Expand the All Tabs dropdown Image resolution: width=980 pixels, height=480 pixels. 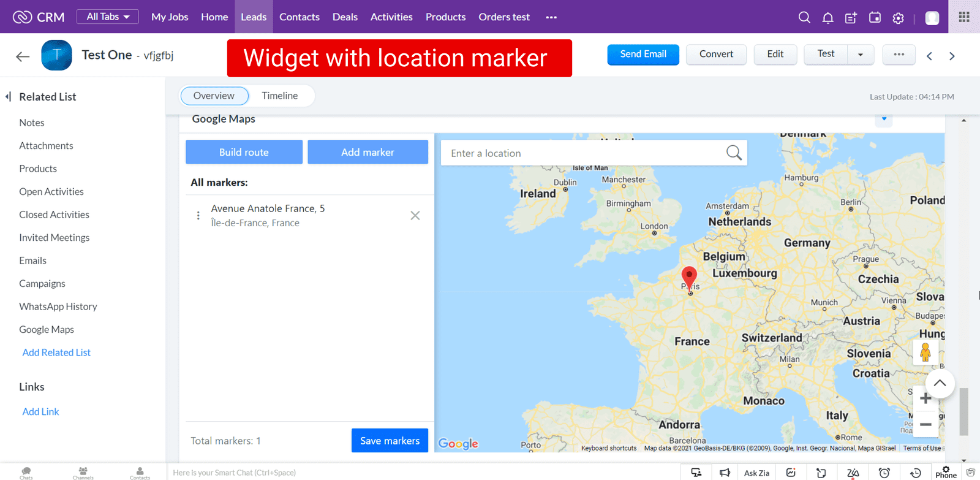pos(108,17)
